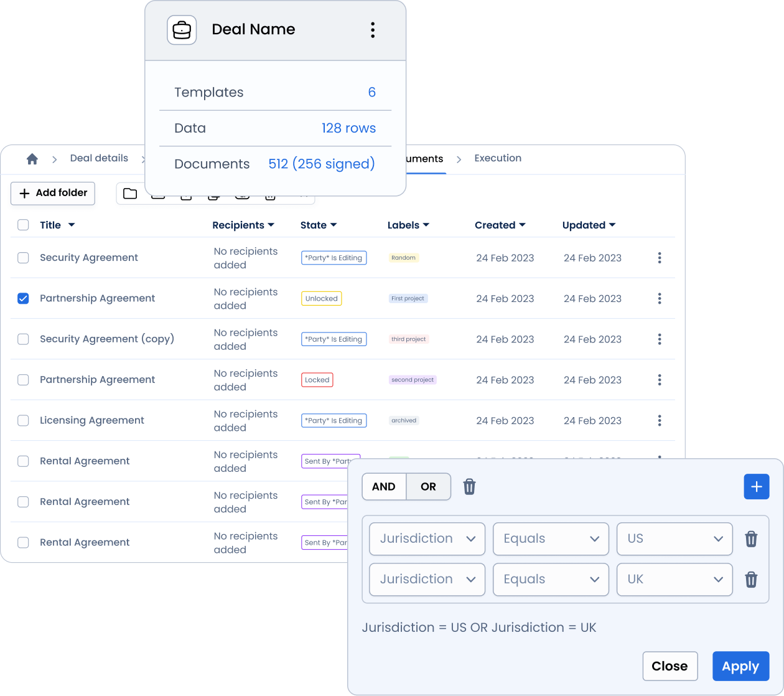The height and width of the screenshot is (696, 784).
Task: Expand the Equals operator dropdown
Action: pos(551,538)
